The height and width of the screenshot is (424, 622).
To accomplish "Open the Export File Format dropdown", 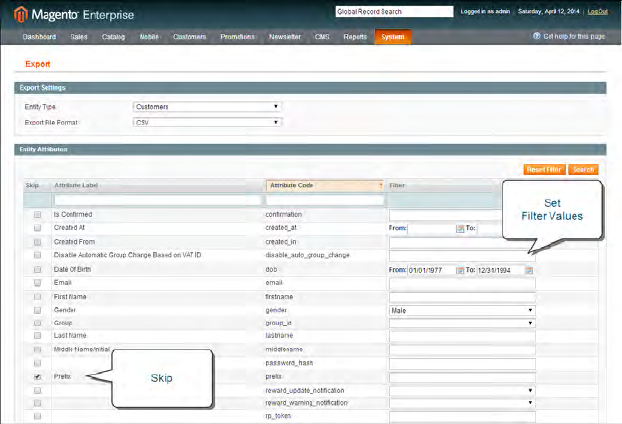I will [207, 122].
